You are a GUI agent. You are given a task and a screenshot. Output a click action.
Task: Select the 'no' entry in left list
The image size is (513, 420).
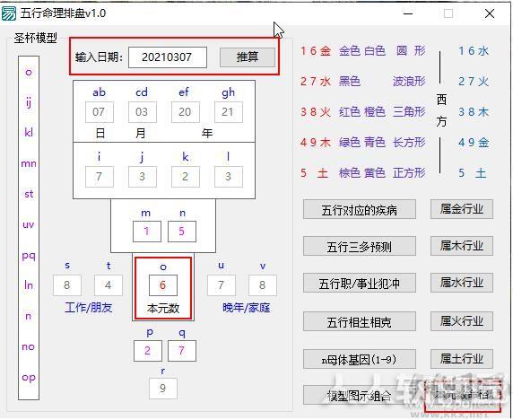[x=29, y=346]
